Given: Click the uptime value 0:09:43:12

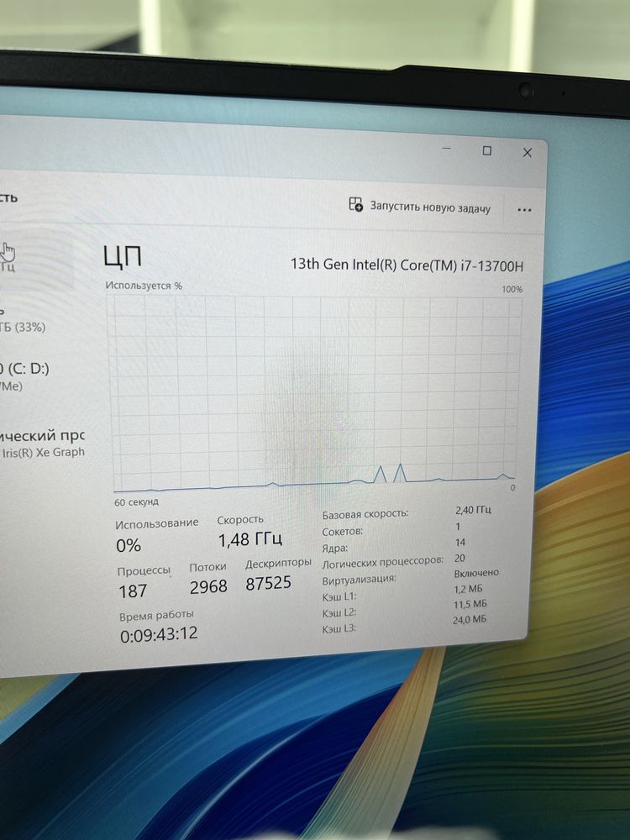Looking at the screenshot, I should click(159, 634).
